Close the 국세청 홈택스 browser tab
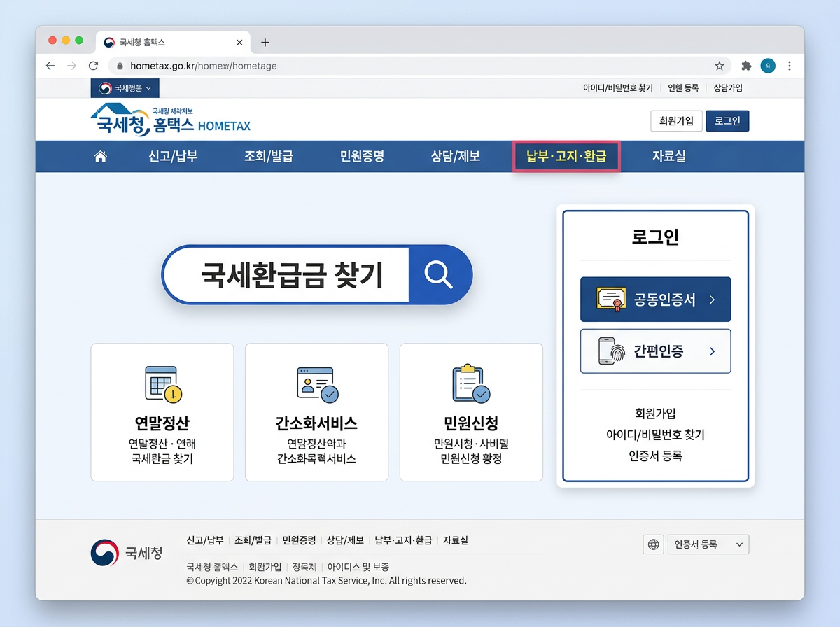 tap(239, 43)
